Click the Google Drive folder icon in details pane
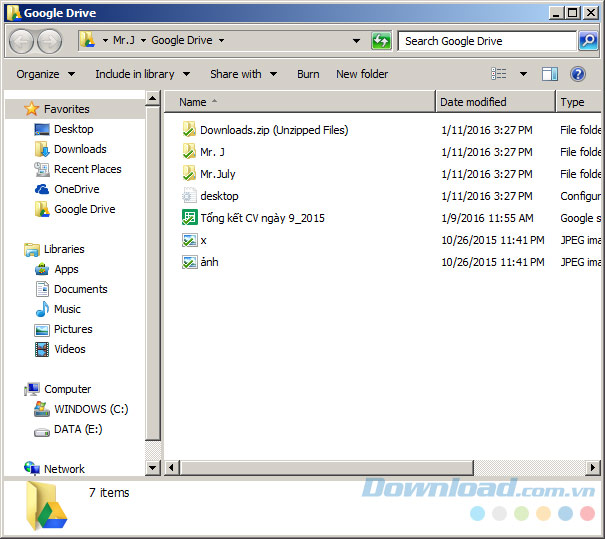This screenshot has height=539, width=605. (x=46, y=505)
